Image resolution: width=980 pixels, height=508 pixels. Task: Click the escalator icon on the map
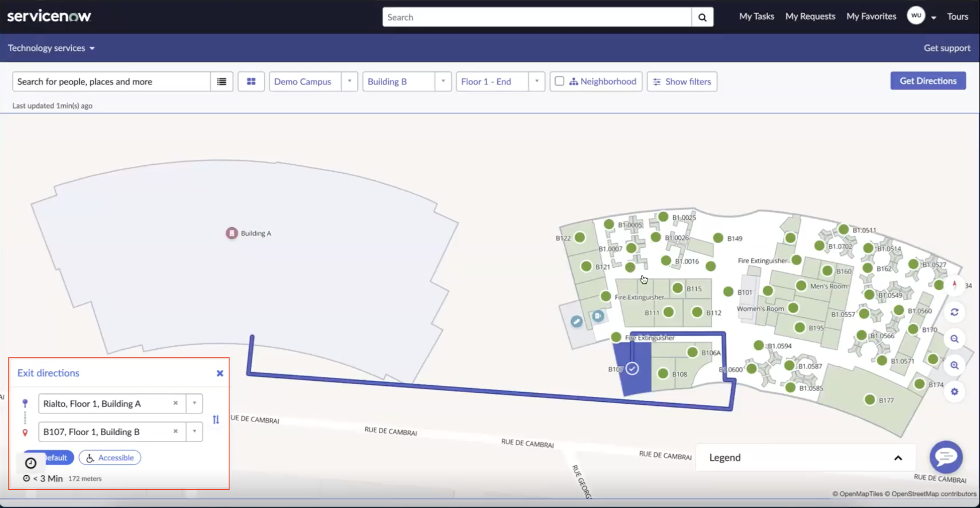(x=576, y=322)
